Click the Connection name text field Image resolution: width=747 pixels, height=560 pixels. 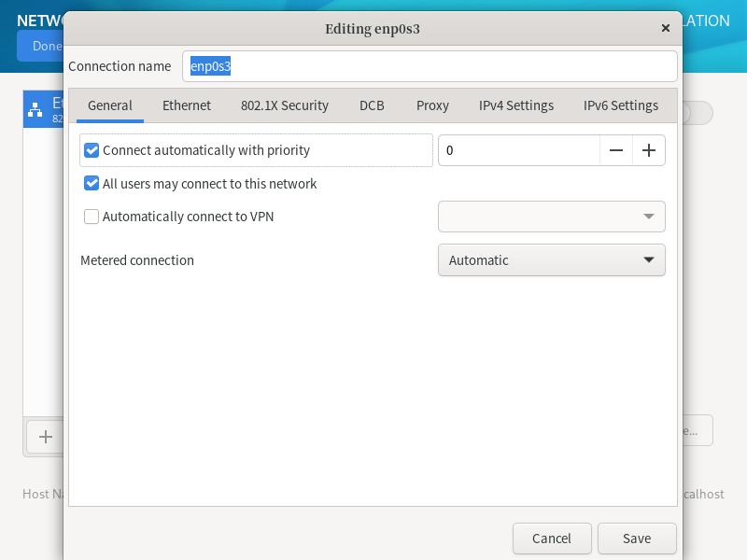430,66
